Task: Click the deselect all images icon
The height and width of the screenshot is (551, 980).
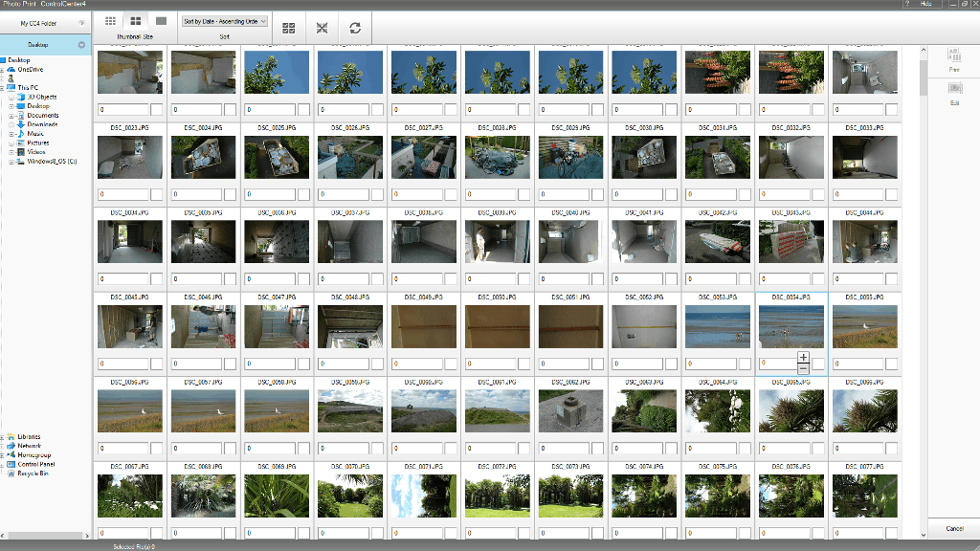Action: 322,28
